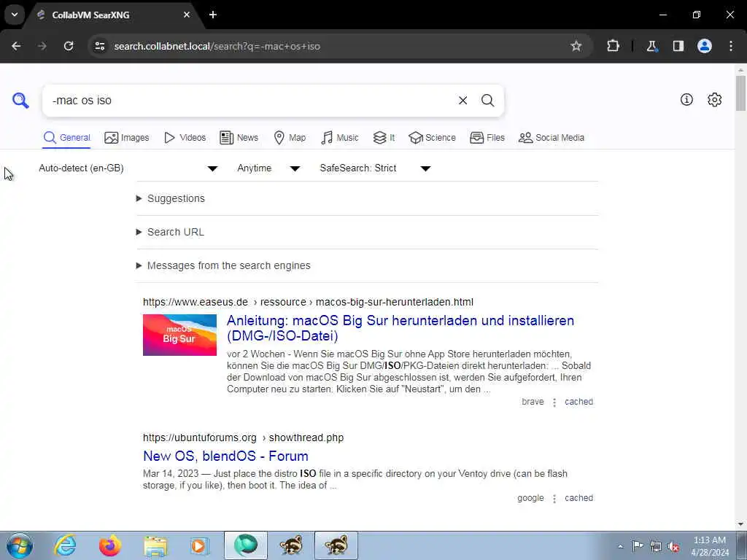
Task: Reload the current page
Action: [69, 46]
